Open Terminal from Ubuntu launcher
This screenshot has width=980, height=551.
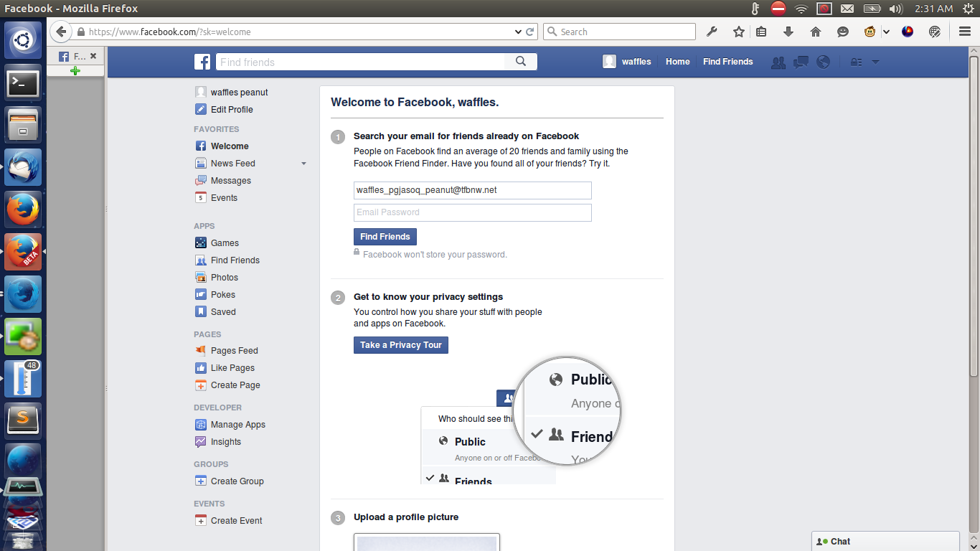(24, 84)
